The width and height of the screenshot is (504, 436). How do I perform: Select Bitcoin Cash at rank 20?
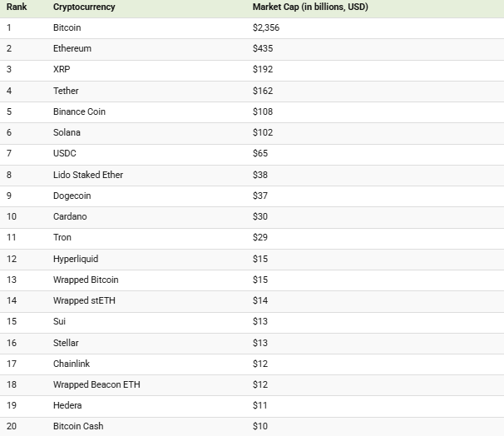point(78,426)
